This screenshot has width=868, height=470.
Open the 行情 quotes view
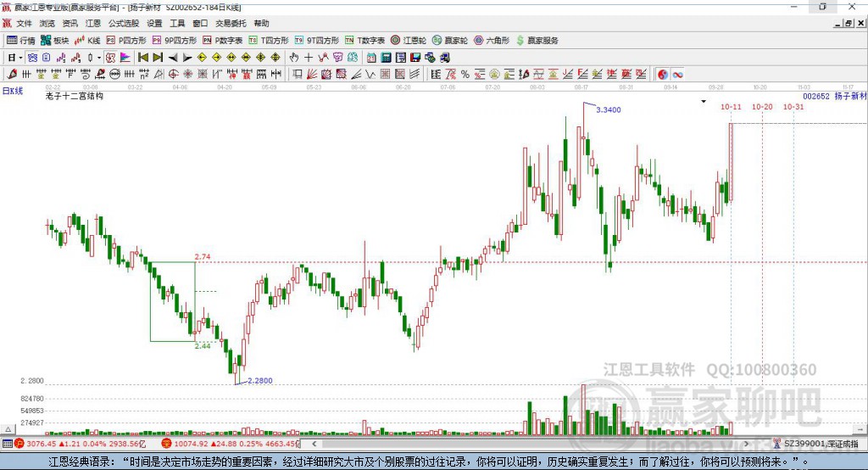(x=20, y=41)
